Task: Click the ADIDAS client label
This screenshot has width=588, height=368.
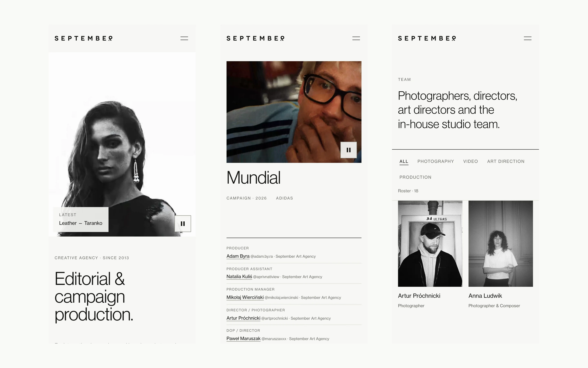Action: (x=284, y=198)
